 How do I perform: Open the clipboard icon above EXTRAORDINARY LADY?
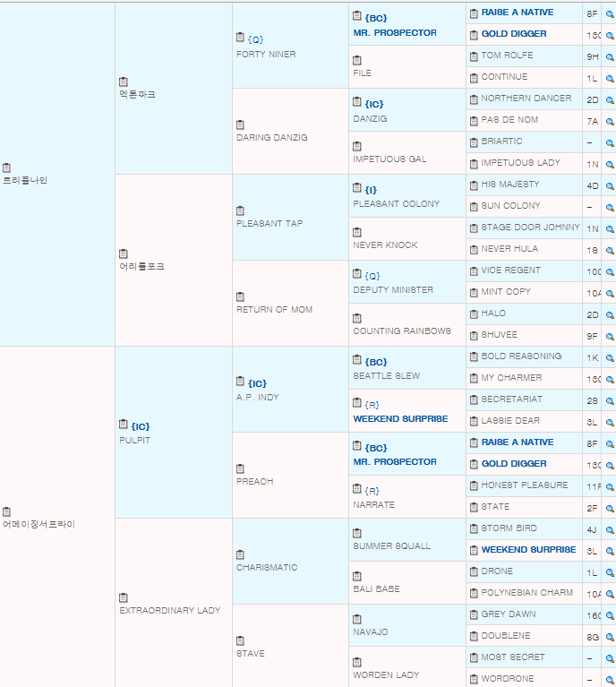[124, 597]
